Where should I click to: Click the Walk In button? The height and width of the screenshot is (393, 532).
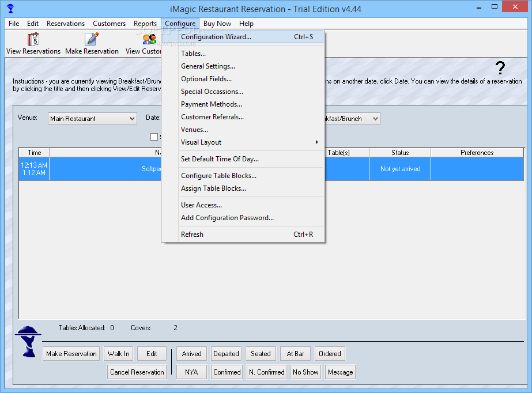(x=118, y=354)
